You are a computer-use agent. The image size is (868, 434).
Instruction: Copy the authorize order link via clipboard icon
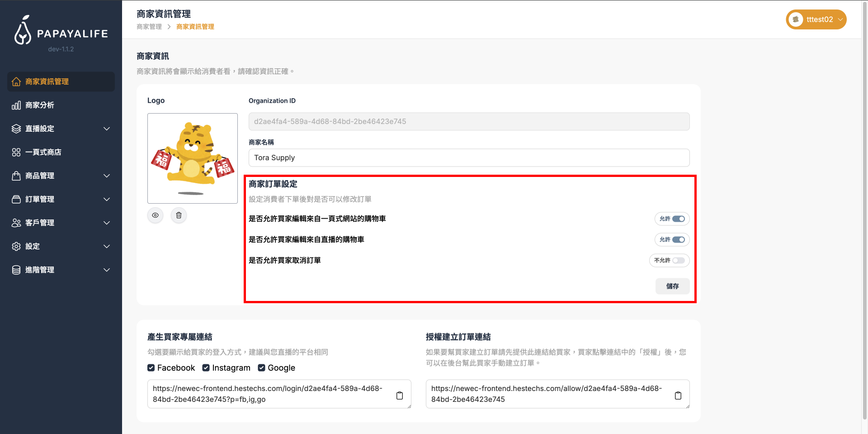click(678, 396)
